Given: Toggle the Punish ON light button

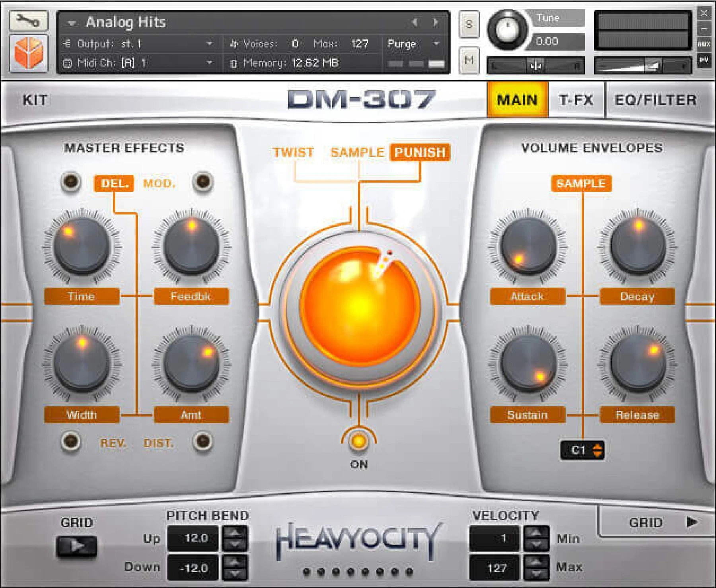Looking at the screenshot, I should click(x=359, y=441).
